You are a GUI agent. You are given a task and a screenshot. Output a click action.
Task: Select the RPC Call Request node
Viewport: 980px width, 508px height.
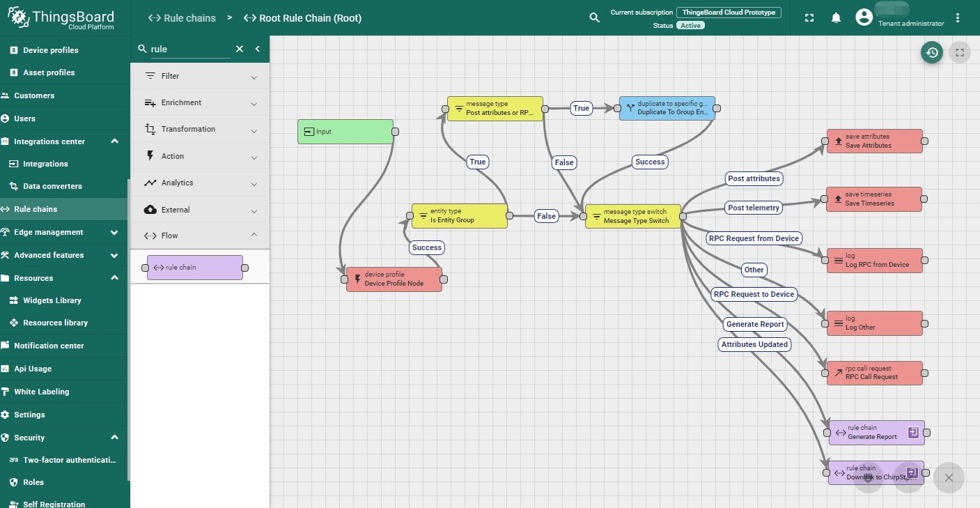[x=874, y=373]
